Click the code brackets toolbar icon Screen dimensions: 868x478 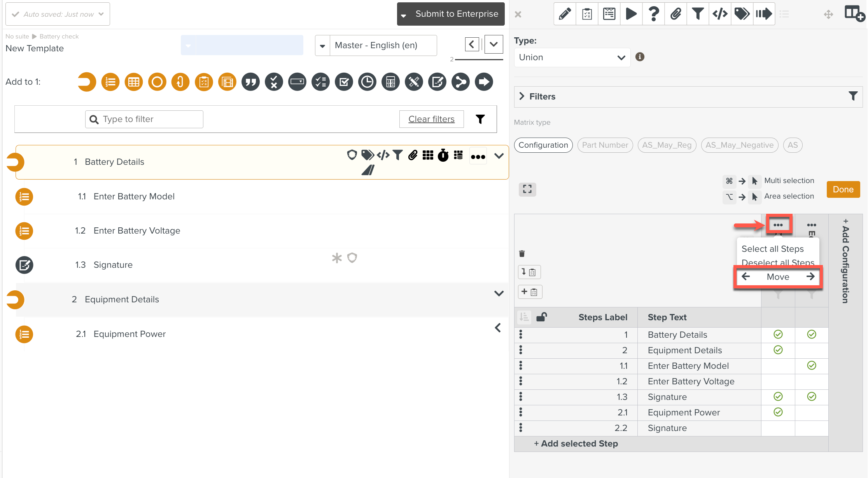720,14
